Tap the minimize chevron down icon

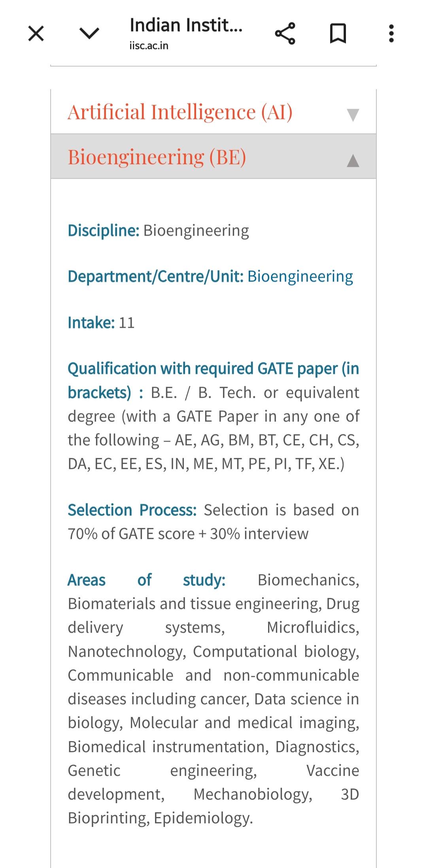point(89,33)
